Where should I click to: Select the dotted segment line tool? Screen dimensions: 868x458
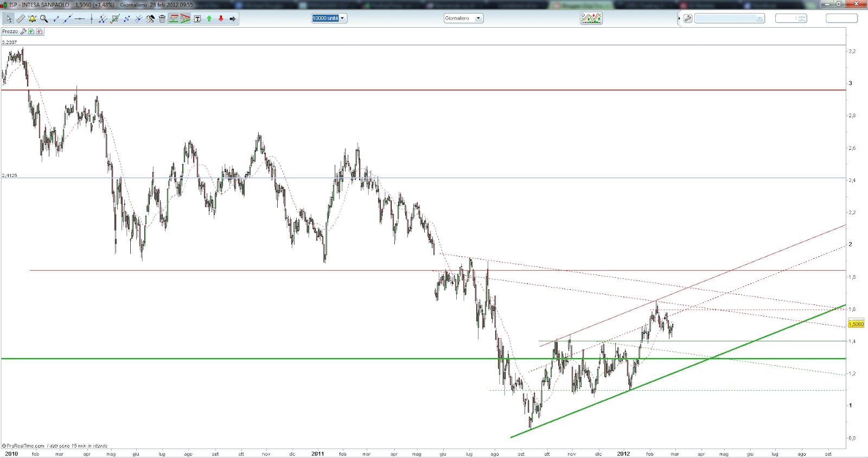pyautogui.click(x=127, y=18)
